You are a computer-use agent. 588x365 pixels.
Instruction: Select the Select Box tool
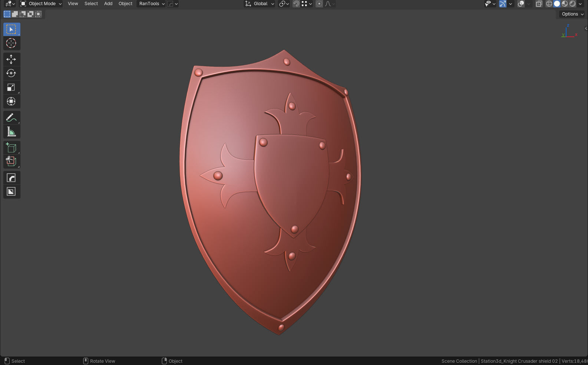[11, 29]
